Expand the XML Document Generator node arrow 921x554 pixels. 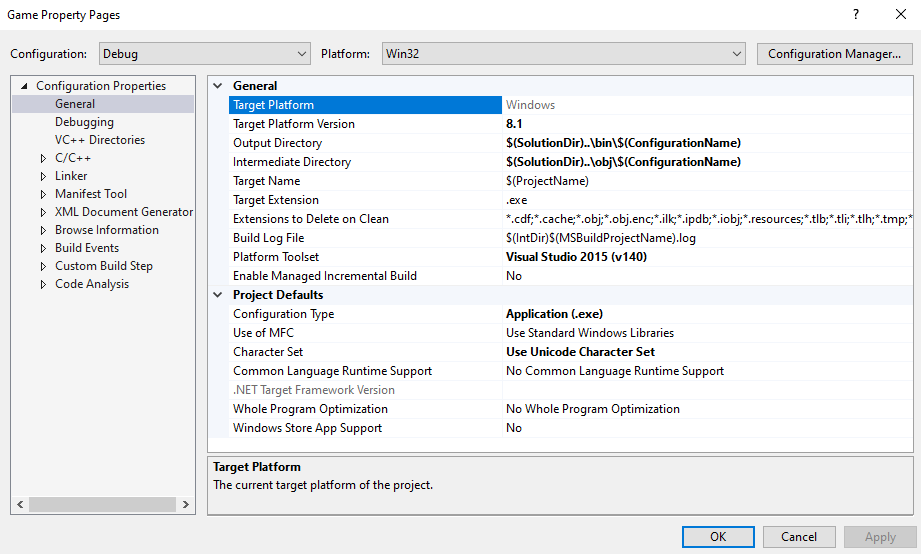[43, 212]
